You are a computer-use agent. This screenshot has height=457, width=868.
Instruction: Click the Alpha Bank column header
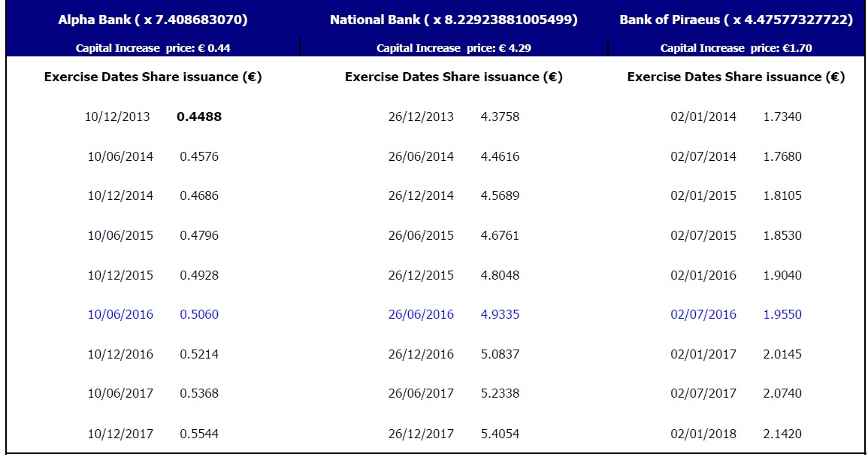pyautogui.click(x=153, y=20)
